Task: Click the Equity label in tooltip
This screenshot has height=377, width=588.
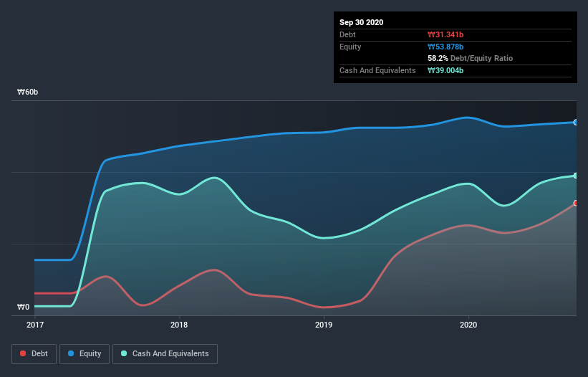Action: [x=350, y=47]
